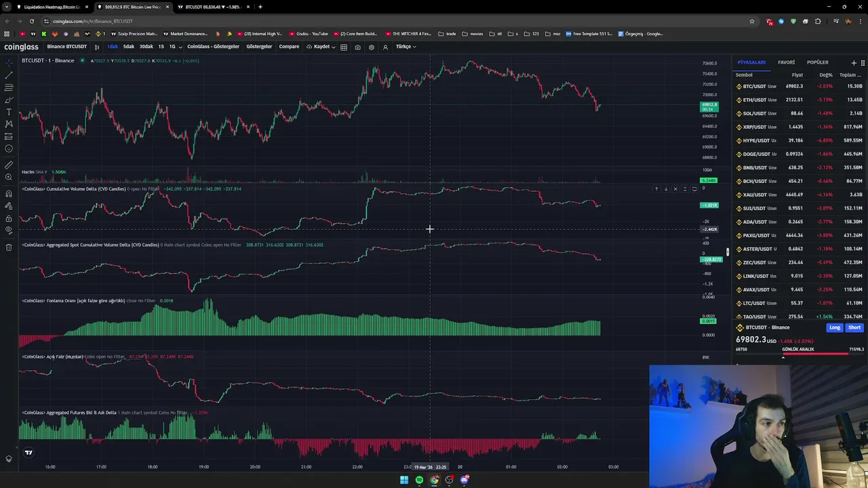Image resolution: width=868 pixels, height=488 pixels.
Task: Select the trend line drawing tool
Action: (x=9, y=75)
